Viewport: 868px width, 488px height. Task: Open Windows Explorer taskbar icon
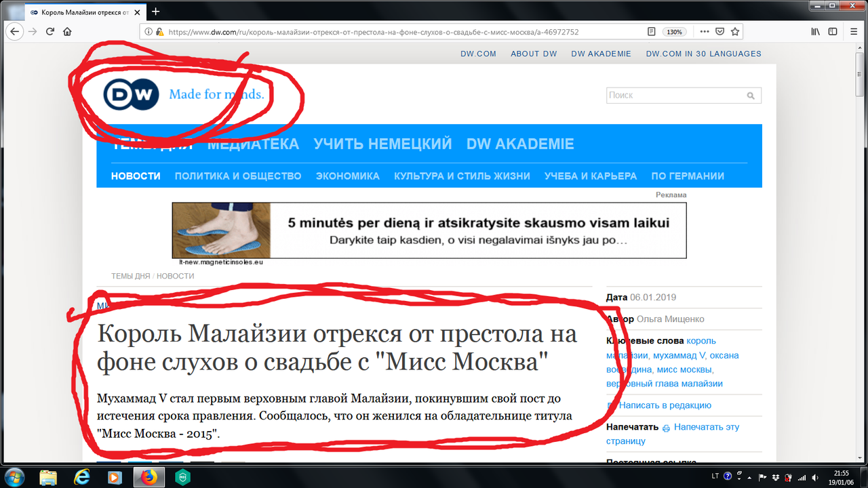48,476
